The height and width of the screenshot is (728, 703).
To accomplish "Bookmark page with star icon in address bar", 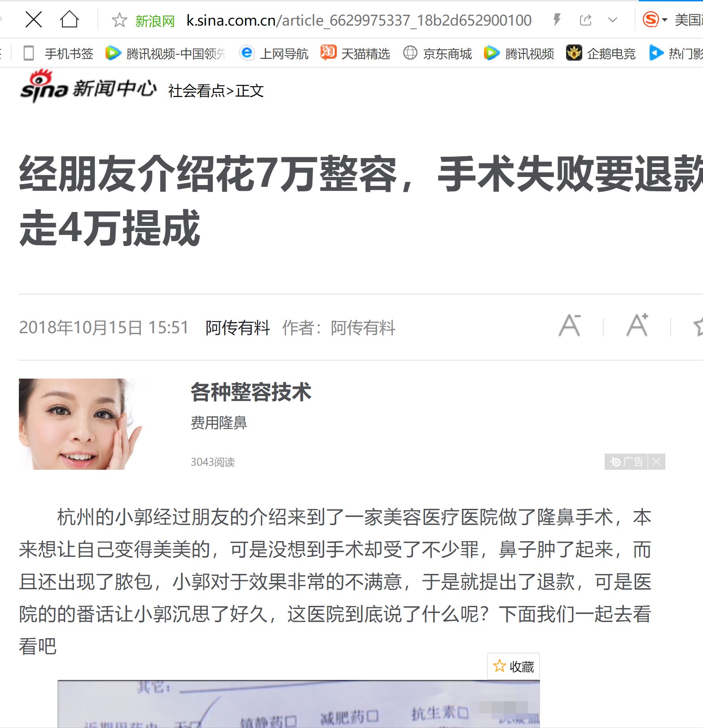I will 119,20.
